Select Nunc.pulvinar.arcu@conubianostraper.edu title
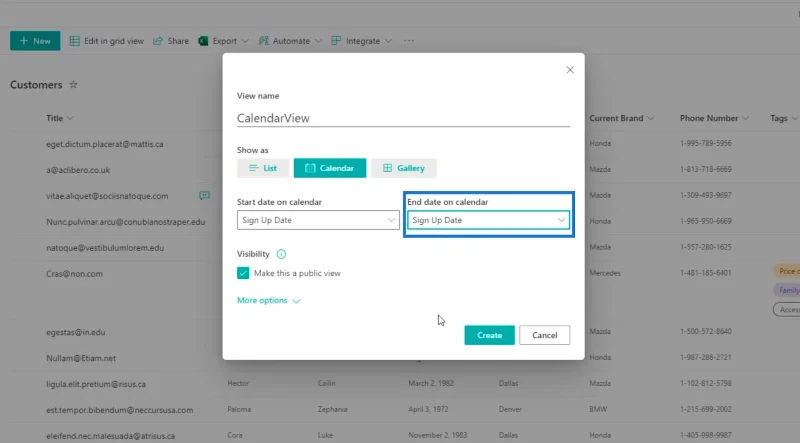Image resolution: width=800 pixels, height=443 pixels. click(x=126, y=222)
